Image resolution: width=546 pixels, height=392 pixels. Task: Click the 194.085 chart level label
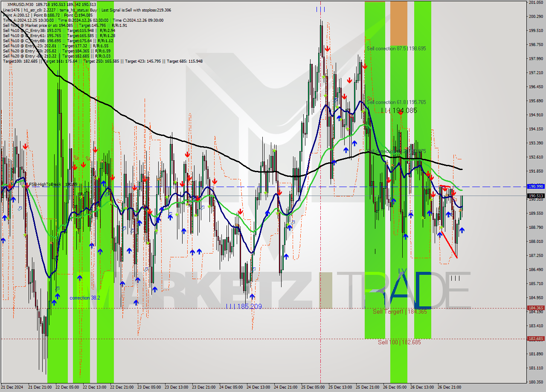pos(399,110)
